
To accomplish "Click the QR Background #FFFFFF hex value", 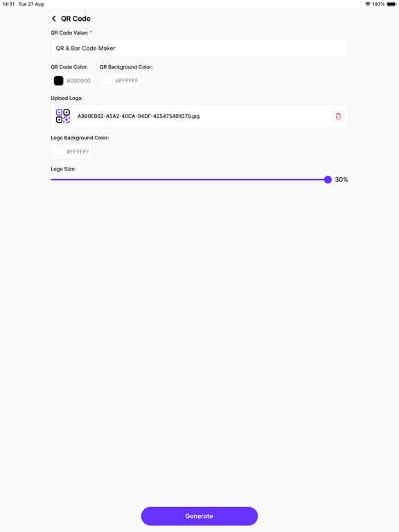I will click(x=127, y=81).
